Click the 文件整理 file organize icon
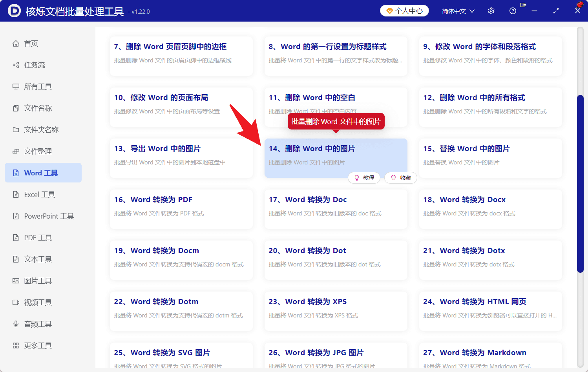This screenshot has height=372, width=588. 16,151
